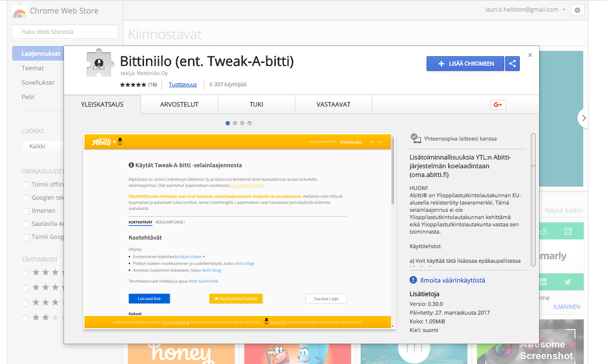The image size is (607, 364).
Task: Switch to the Arvostelut tab
Action: [x=179, y=104]
